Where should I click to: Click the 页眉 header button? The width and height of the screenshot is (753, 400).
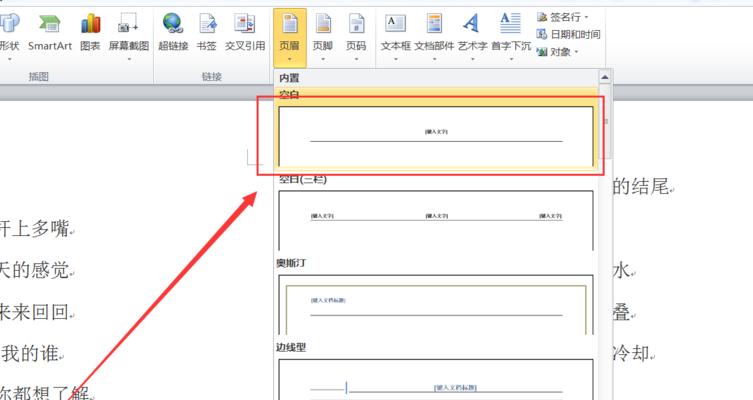coord(290,37)
